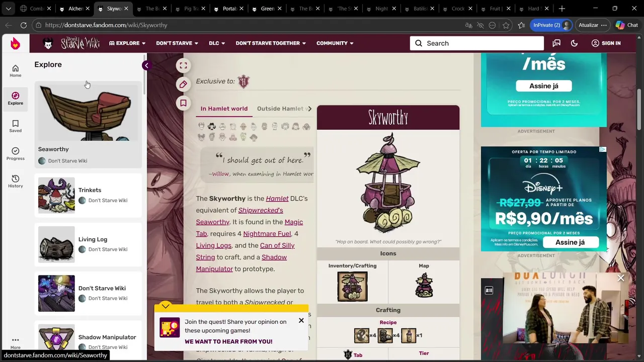Open the More three-dots sidebar item
This screenshot has height=362, width=644.
(15, 343)
